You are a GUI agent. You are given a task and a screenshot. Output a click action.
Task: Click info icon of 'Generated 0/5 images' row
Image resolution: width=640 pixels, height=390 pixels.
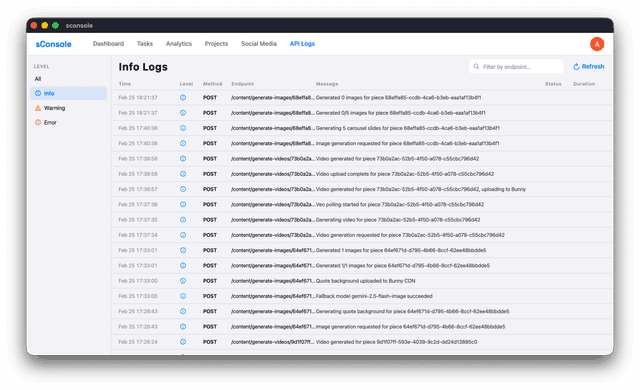click(183, 113)
